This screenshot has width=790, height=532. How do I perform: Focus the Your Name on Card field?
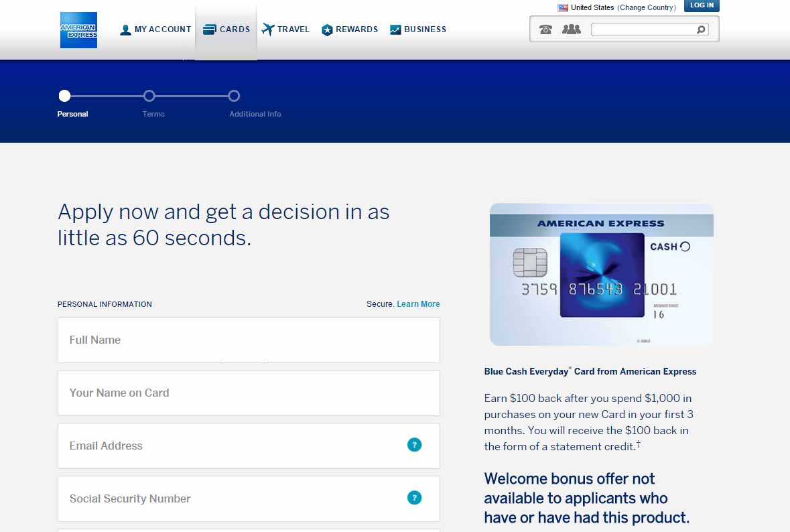[249, 393]
